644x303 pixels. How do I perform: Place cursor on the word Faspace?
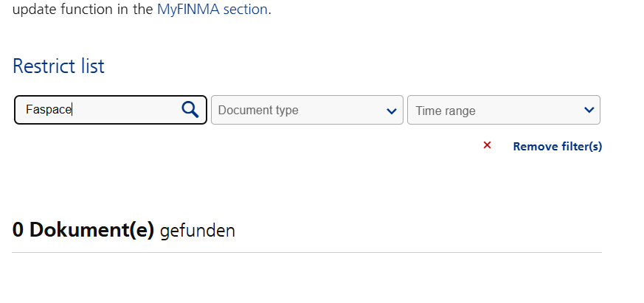49,110
